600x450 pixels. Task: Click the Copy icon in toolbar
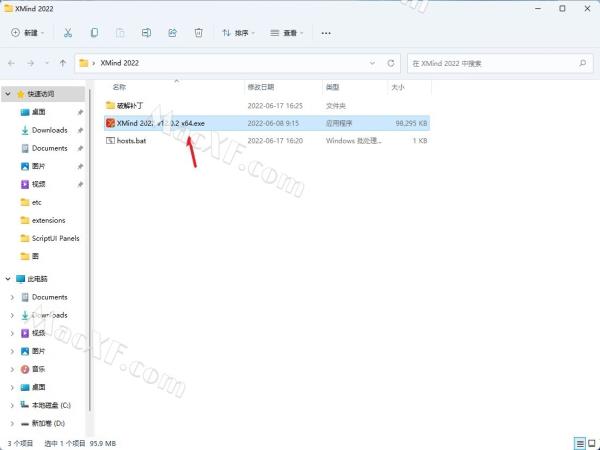coord(94,33)
